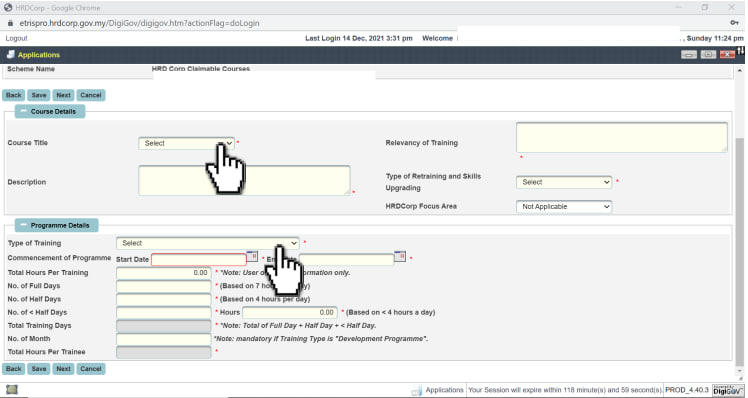The image size is (748, 398).
Task: Open the HRDCorp Focus Area dropdown
Action: tap(564, 207)
